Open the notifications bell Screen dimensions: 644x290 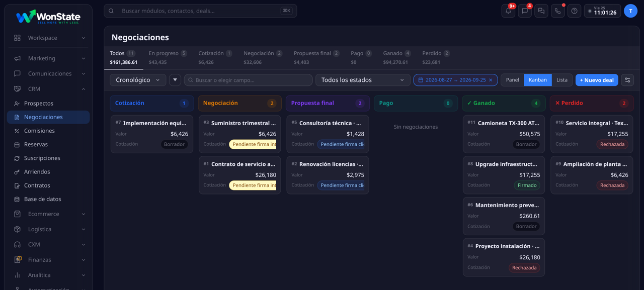[508, 11]
